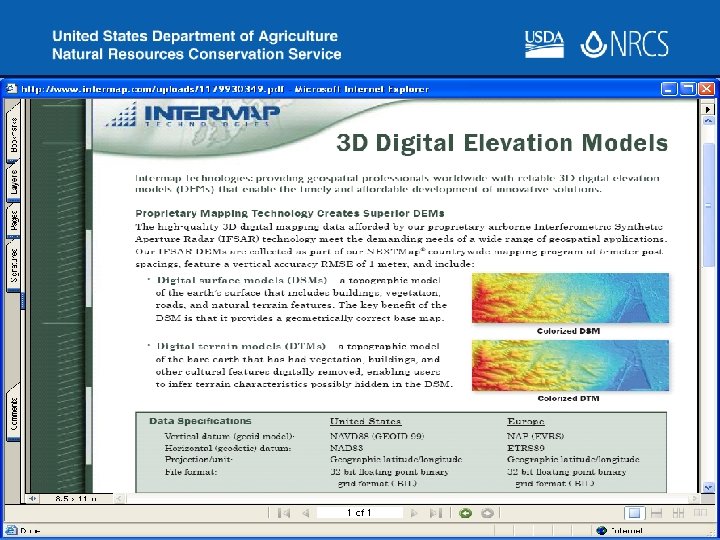Click the horizontal scrollbar left arrow

click(119, 498)
